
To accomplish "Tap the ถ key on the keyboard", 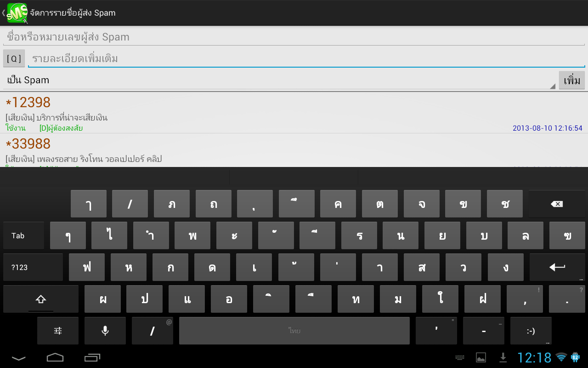I will [x=214, y=204].
